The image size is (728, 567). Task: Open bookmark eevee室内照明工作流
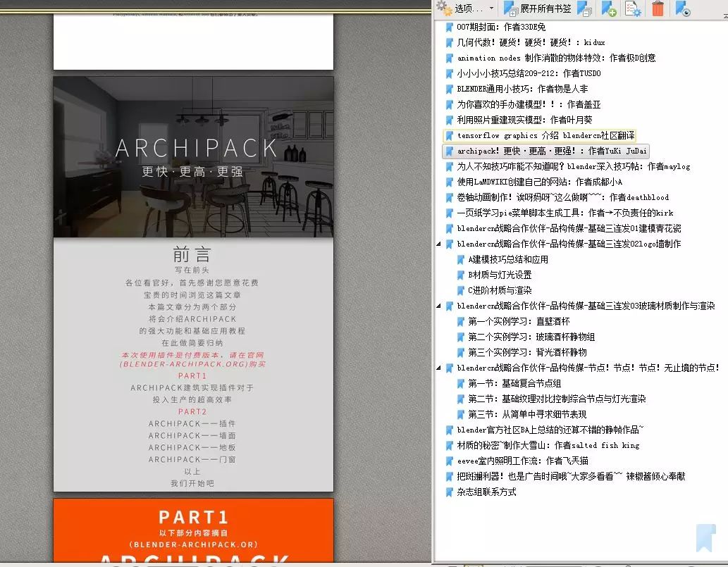click(x=522, y=461)
